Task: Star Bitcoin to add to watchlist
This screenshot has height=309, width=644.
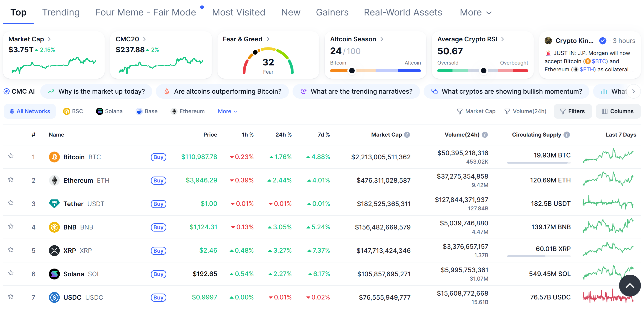Action: (10, 156)
